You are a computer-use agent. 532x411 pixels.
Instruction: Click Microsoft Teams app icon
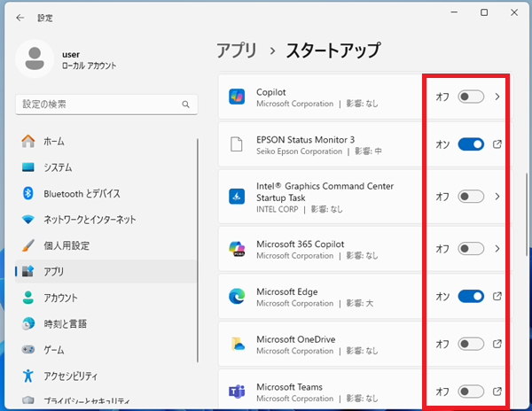pos(237,392)
